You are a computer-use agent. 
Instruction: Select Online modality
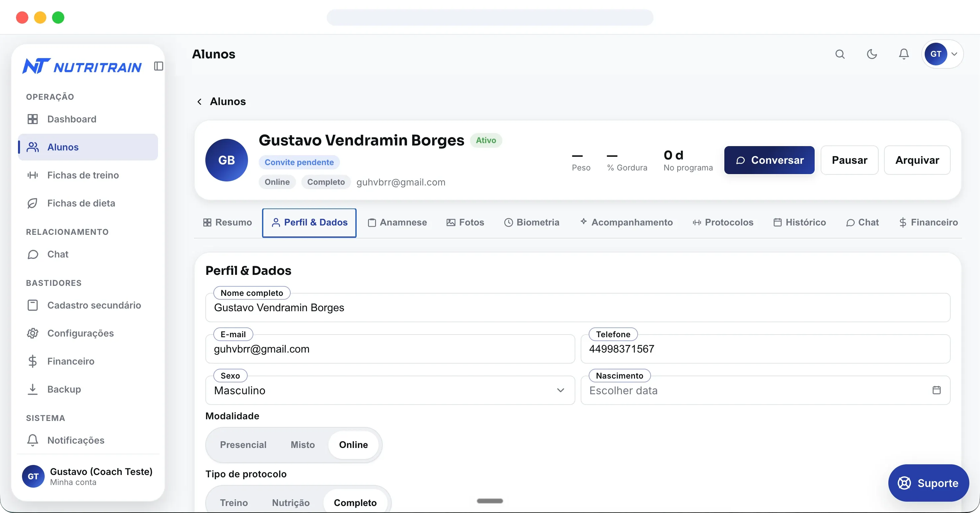click(x=353, y=445)
